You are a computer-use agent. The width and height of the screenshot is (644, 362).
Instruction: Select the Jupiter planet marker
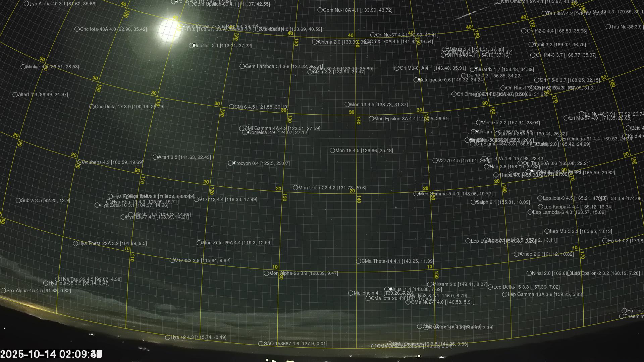191,46
